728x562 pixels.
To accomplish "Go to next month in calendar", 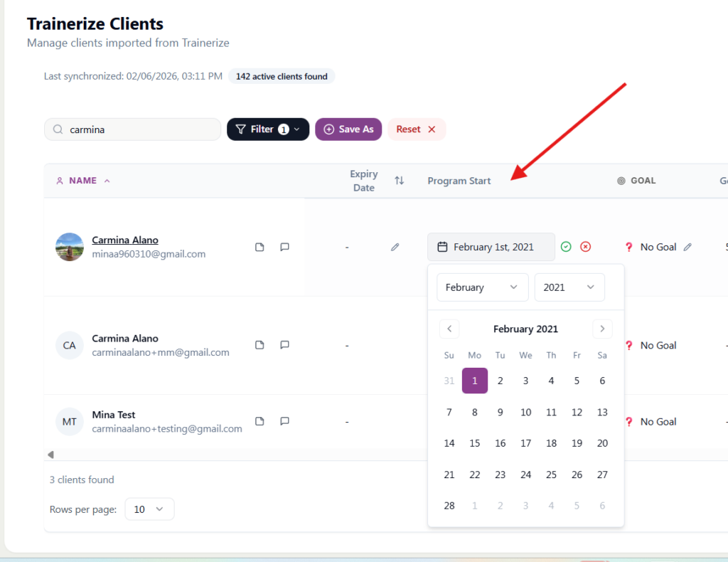I will coord(602,329).
